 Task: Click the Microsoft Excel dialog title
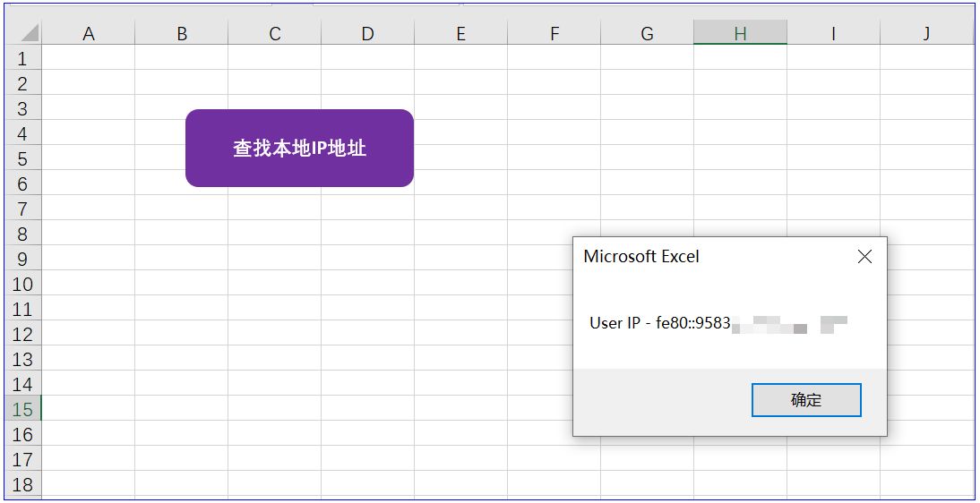[641, 256]
